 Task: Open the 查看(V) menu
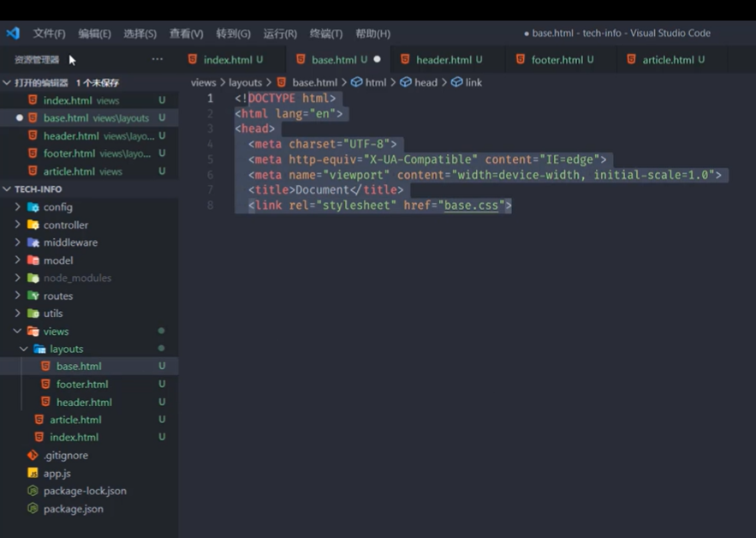coord(186,33)
